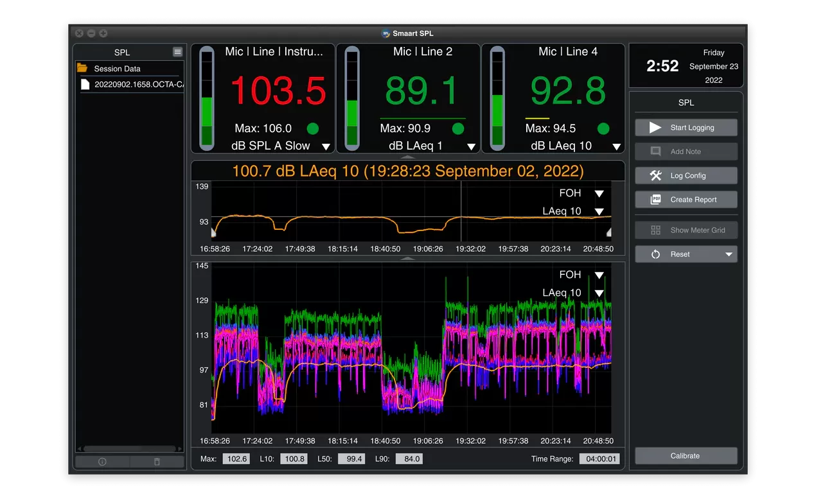Image resolution: width=816 pixels, height=504 pixels.
Task: Open the SPL panel hamburger menu
Action: pos(178,52)
